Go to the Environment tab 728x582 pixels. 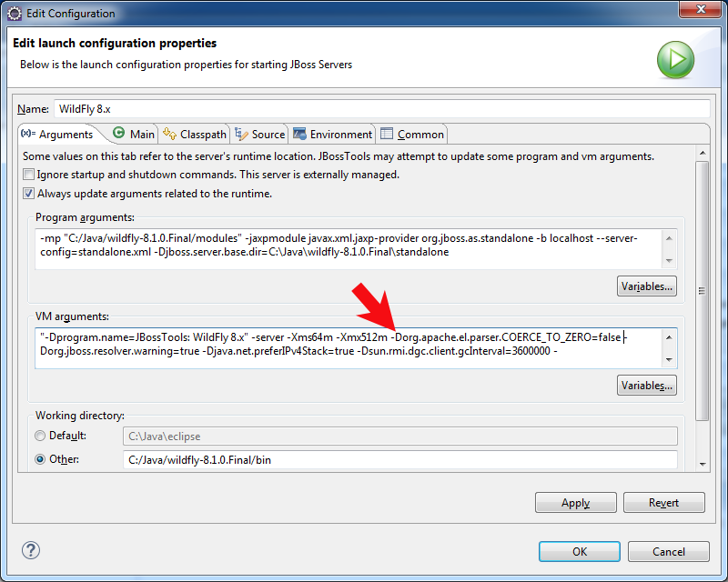coord(332,134)
